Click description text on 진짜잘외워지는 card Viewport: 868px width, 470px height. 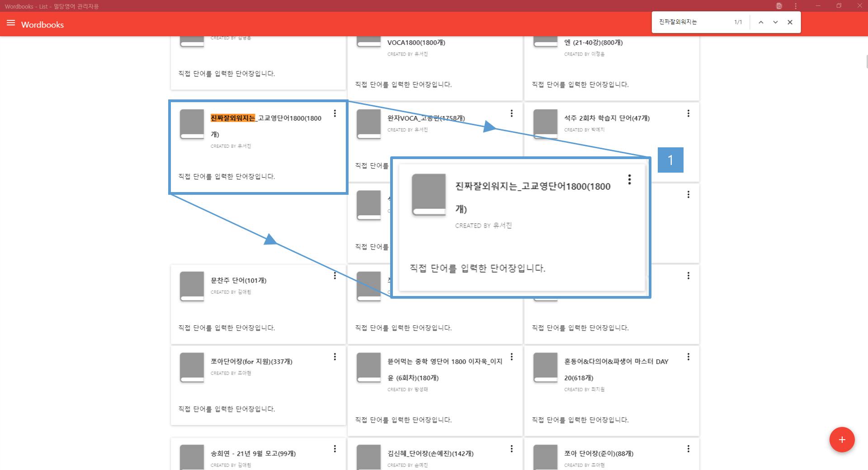226,176
